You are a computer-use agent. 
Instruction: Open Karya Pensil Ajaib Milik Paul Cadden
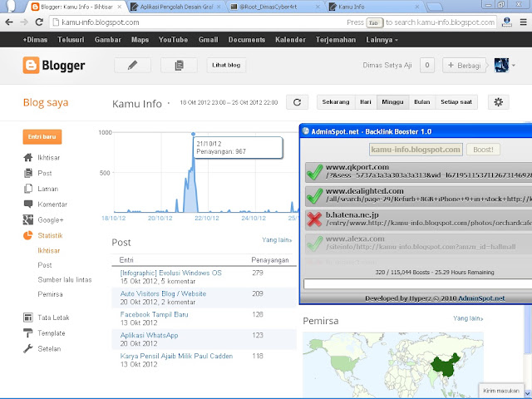pos(176,356)
